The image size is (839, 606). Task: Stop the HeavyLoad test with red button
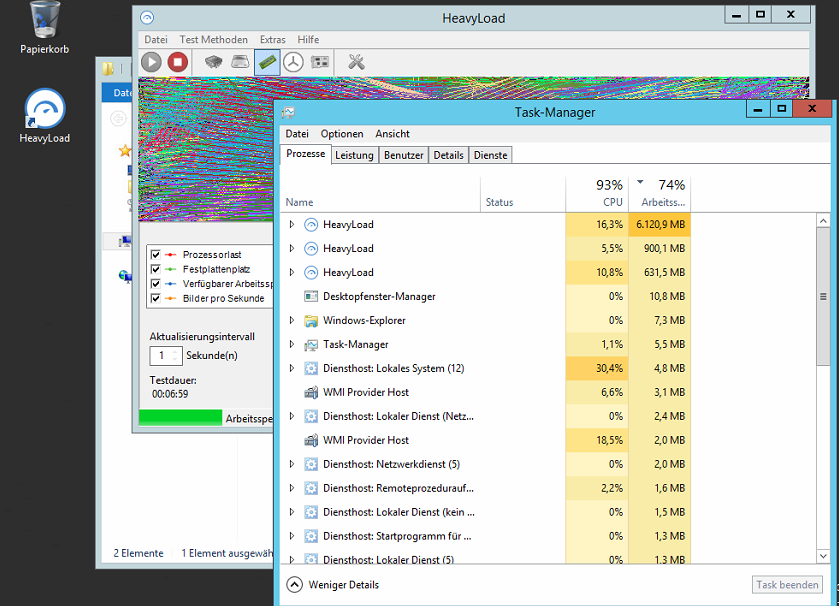(x=178, y=62)
